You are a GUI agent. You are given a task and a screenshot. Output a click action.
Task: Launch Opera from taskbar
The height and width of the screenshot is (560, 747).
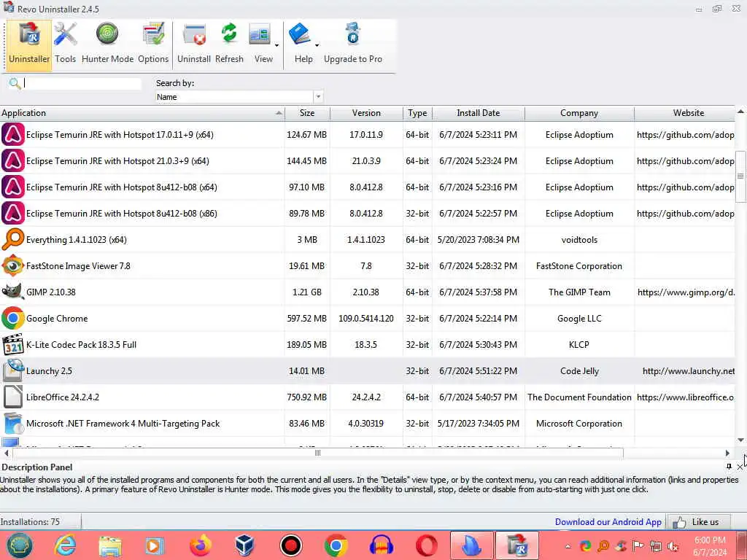426,545
